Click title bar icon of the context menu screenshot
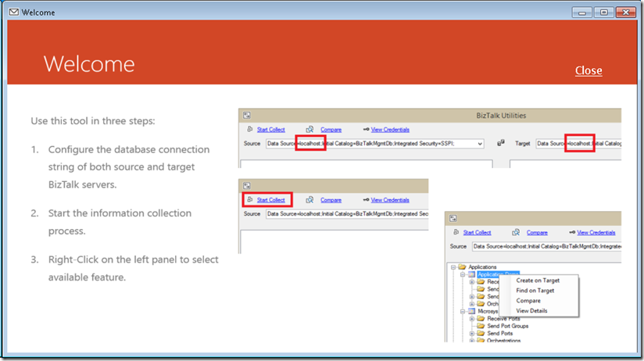 (453, 218)
